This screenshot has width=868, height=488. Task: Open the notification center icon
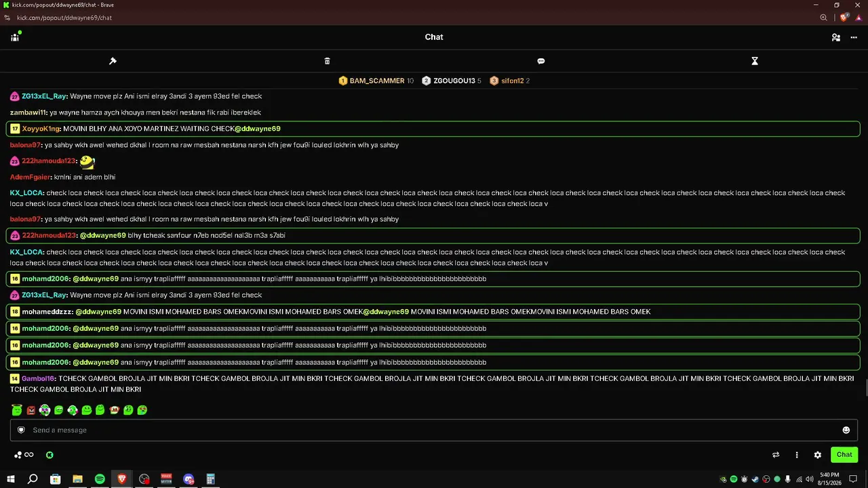[853, 479]
